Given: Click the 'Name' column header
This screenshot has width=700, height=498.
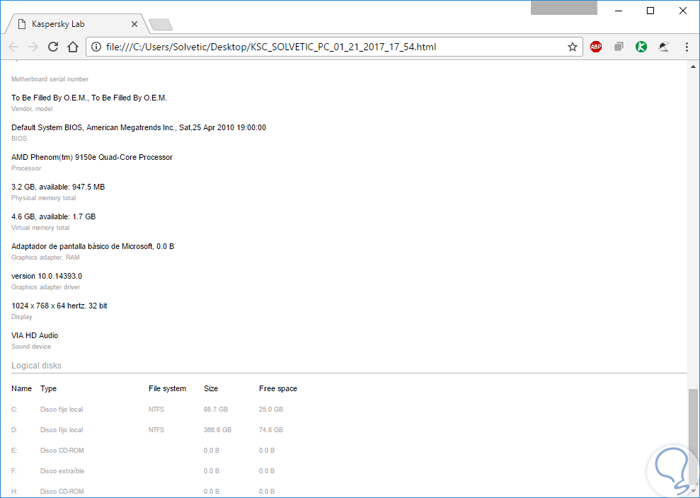Looking at the screenshot, I should (21, 389).
